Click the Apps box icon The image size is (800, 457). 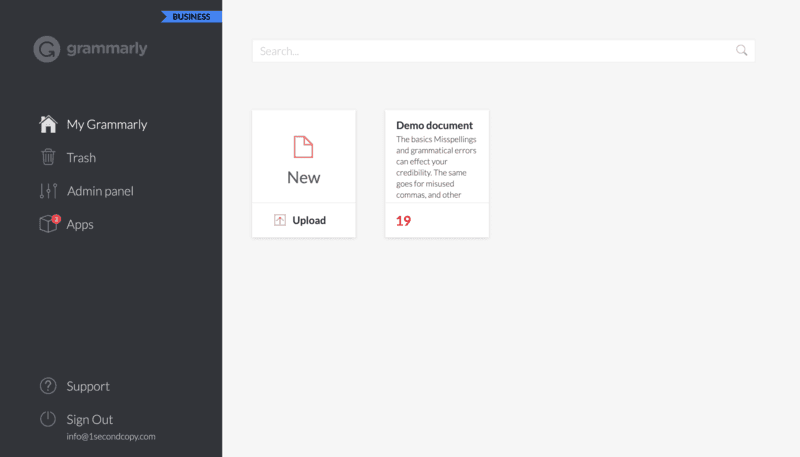pyautogui.click(x=48, y=223)
